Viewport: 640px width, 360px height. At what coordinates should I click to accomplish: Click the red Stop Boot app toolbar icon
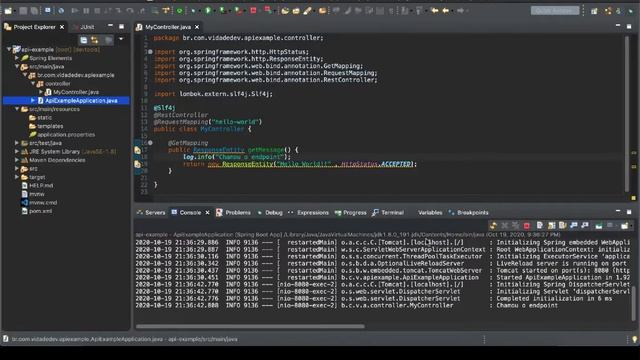pyautogui.click(x=253, y=11)
